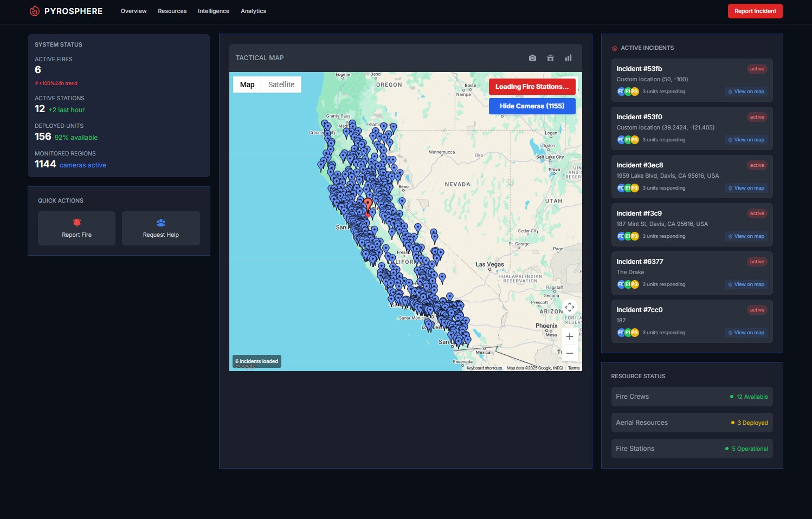
Task: Click the Fire Stations resource row
Action: coord(692,449)
